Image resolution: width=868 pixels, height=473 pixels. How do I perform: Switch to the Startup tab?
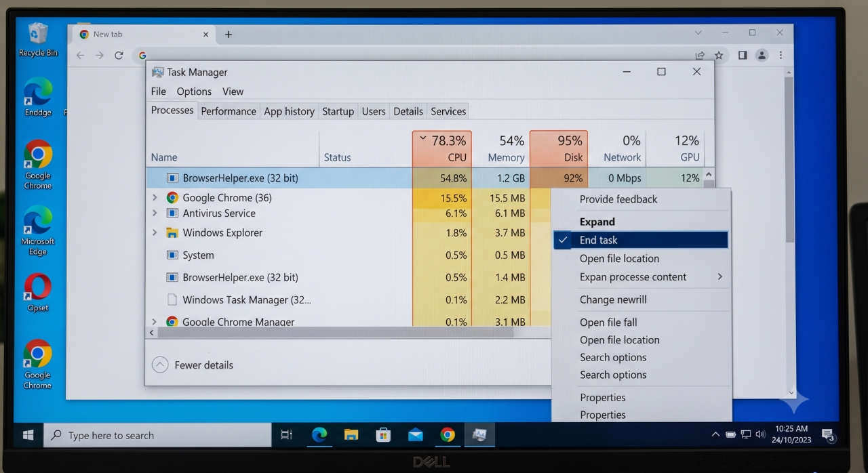point(338,111)
